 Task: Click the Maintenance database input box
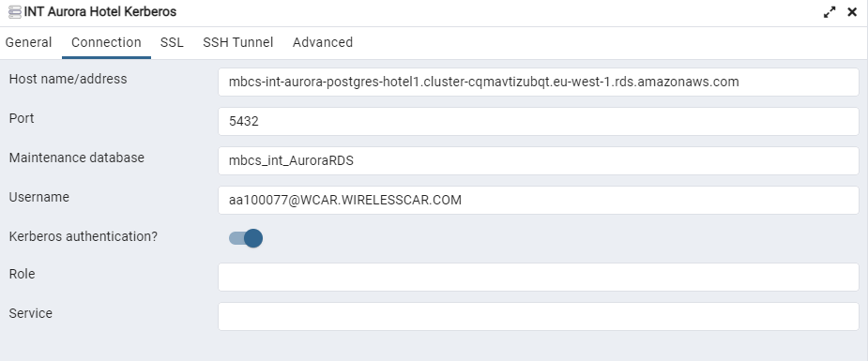click(538, 161)
